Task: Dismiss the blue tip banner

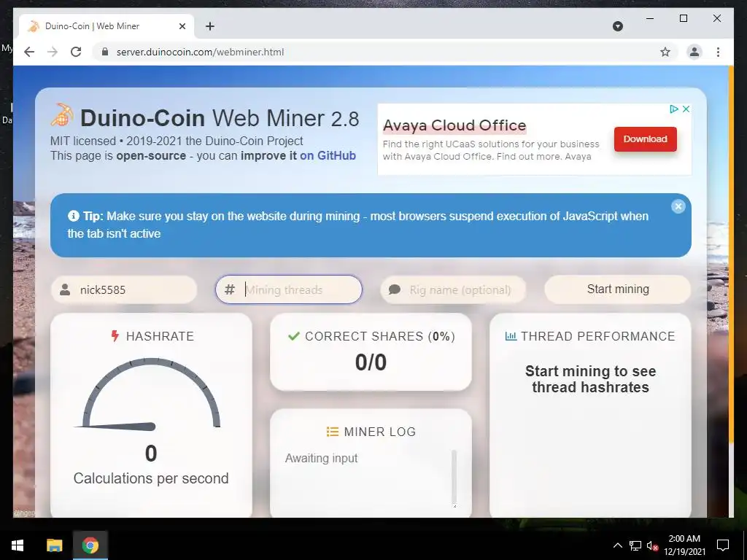Action: [678, 206]
